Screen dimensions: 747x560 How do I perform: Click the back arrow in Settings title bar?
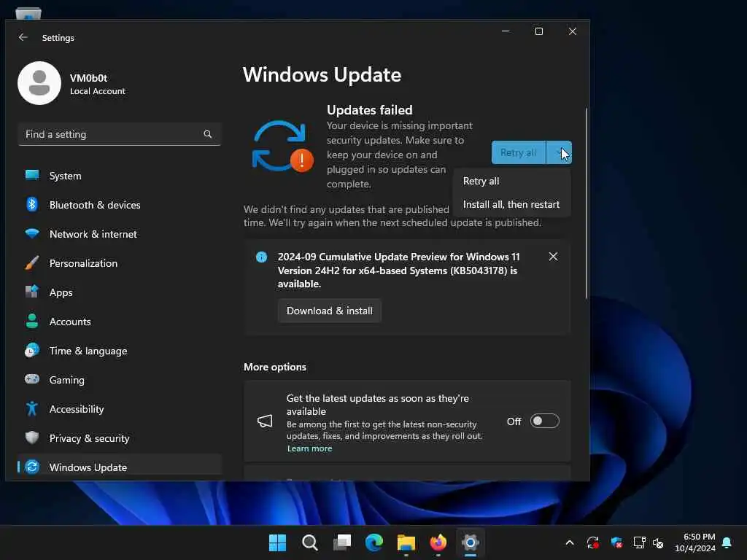[23, 37]
